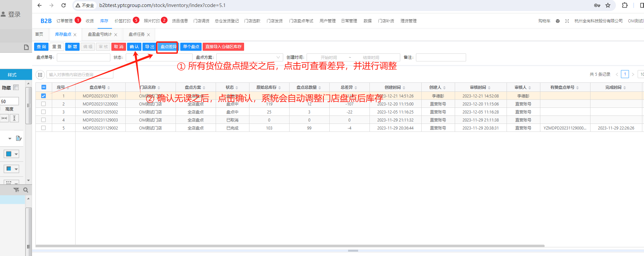Open the column settings grid icon
This screenshot has width=644, height=256.
pos(40,75)
